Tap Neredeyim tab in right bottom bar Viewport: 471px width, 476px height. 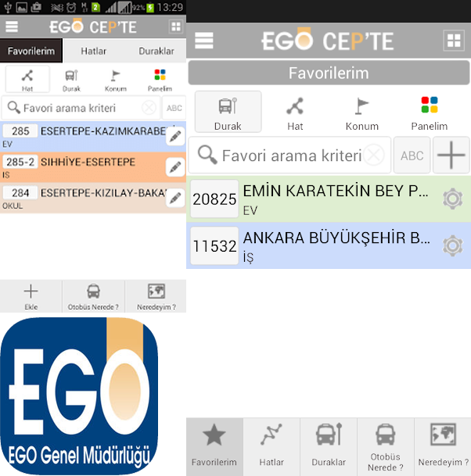pos(443,447)
